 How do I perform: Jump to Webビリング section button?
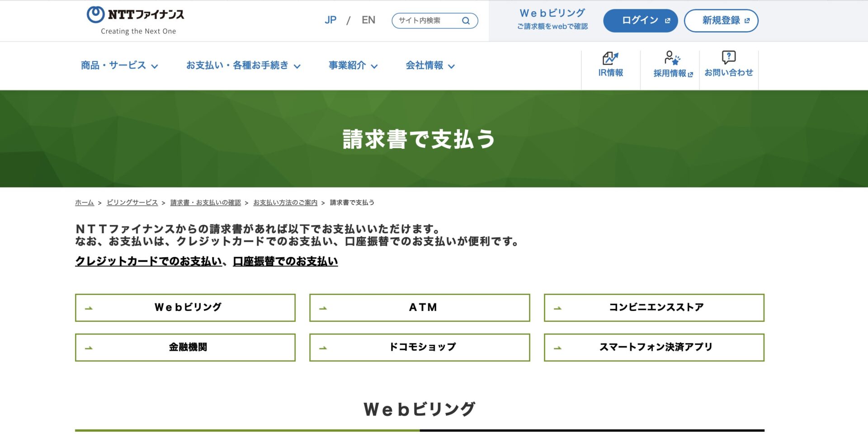click(185, 308)
